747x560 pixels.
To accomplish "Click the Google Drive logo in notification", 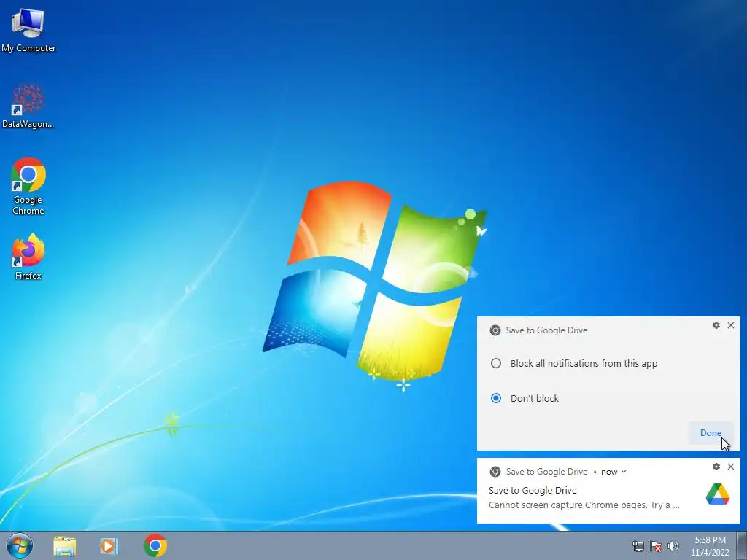I will [718, 494].
